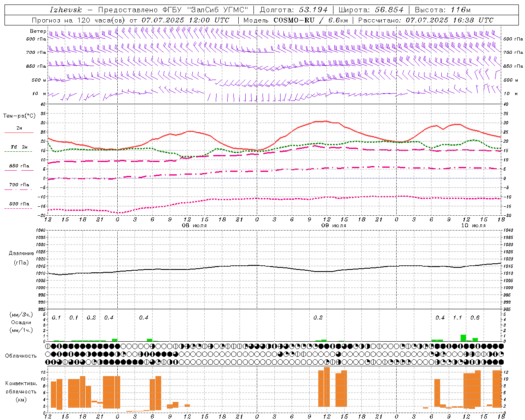Image resolution: width=525 pixels, height=420 pixels.
Task: Click the "Ветер" wind section label
Action: (x=38, y=31)
